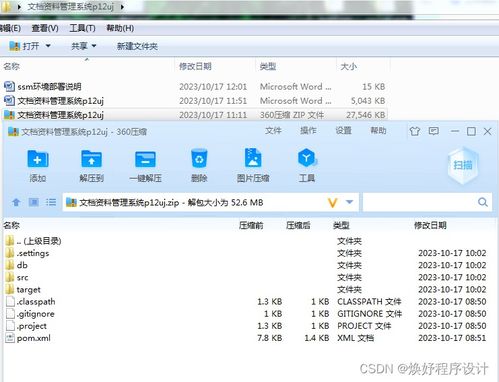Click the ssm环境部署说明 Word document icon
The height and width of the screenshot is (382, 499).
[9, 87]
